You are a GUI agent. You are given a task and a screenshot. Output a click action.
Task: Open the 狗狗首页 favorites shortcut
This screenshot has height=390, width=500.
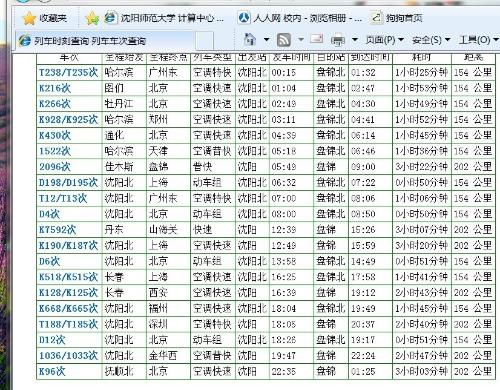(397, 17)
